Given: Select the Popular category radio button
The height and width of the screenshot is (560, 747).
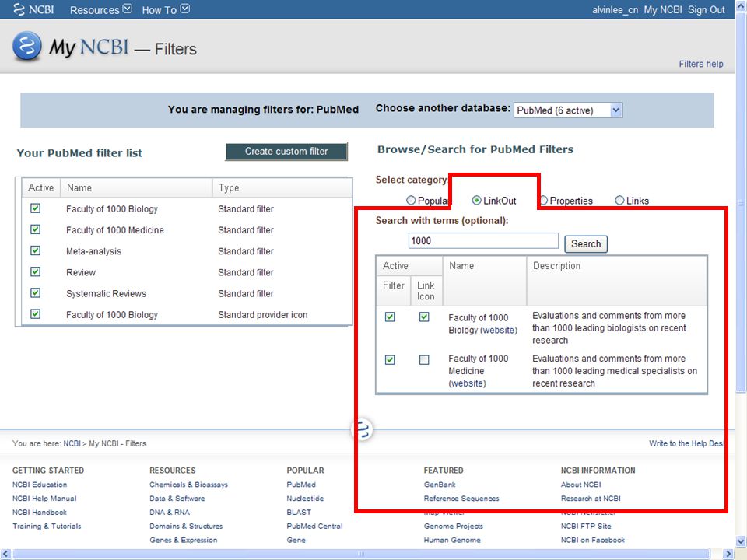Looking at the screenshot, I should 411,201.
